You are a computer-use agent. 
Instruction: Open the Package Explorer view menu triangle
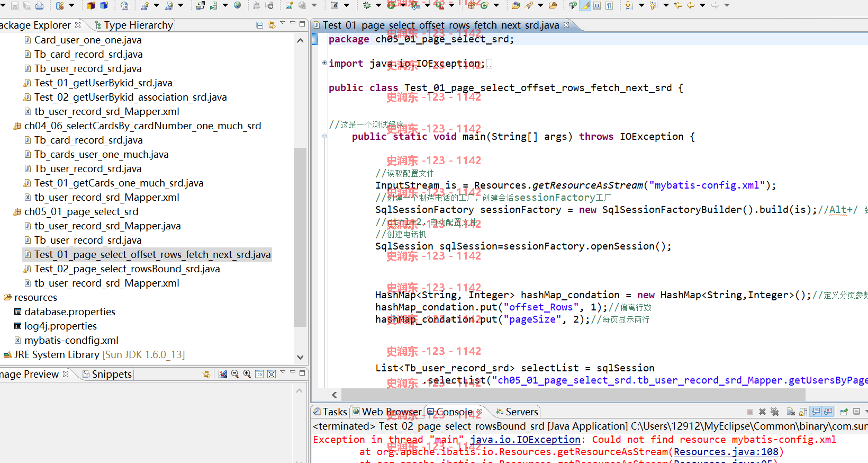[283, 23]
